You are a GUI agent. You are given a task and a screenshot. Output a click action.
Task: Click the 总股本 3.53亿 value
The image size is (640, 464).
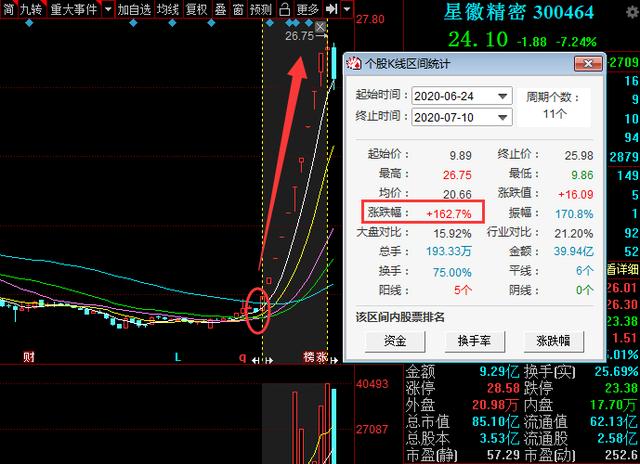click(x=499, y=438)
